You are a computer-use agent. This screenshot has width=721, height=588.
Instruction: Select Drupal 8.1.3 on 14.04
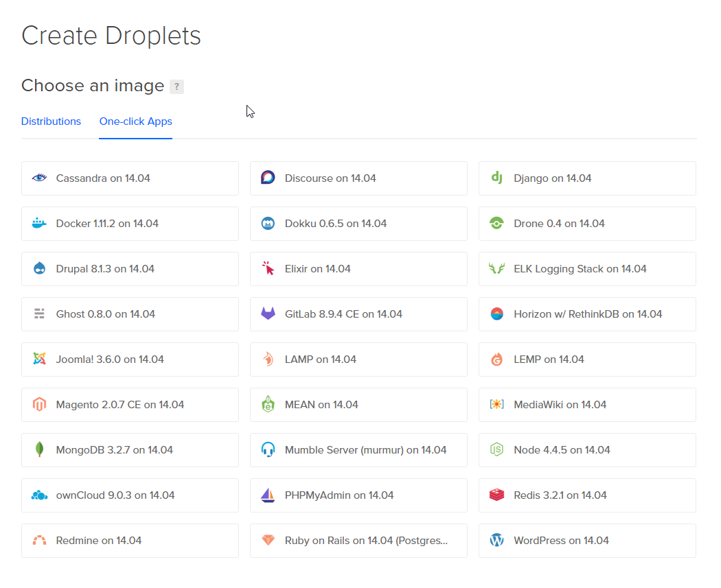[130, 269]
